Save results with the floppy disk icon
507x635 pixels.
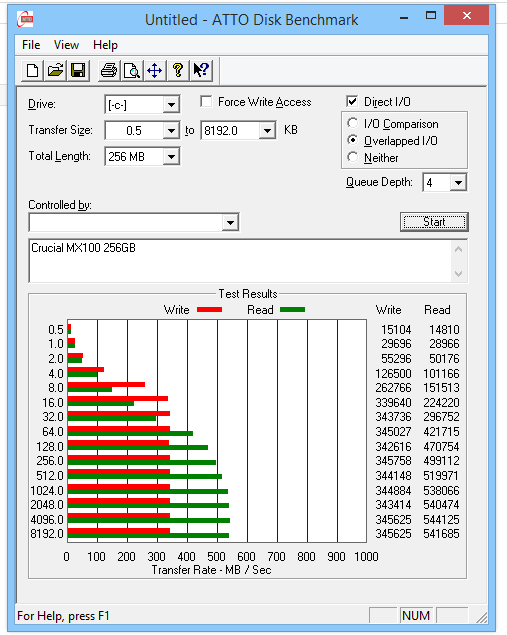pos(78,71)
